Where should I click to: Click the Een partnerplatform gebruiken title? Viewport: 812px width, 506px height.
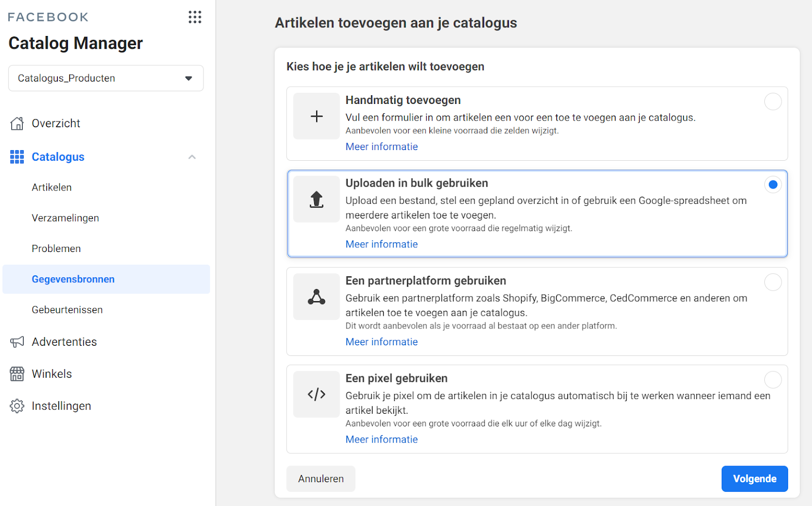(x=426, y=281)
